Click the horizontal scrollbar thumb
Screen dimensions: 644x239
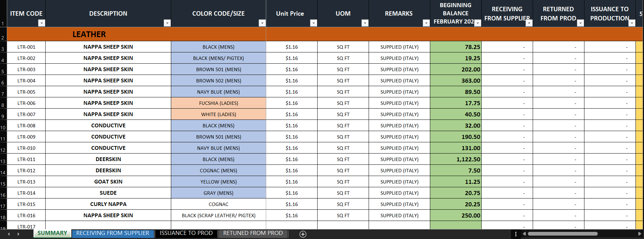coord(563,234)
